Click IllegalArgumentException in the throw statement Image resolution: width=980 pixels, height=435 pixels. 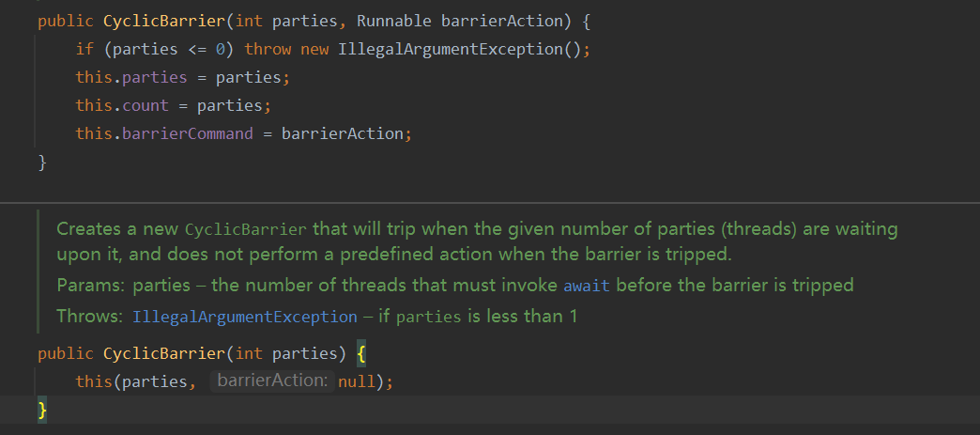pyautogui.click(x=451, y=50)
